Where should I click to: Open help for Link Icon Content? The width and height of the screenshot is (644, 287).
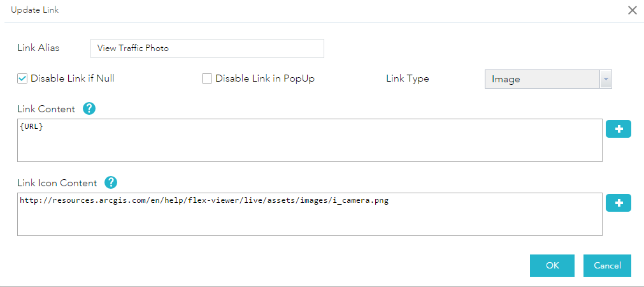pyautogui.click(x=111, y=183)
